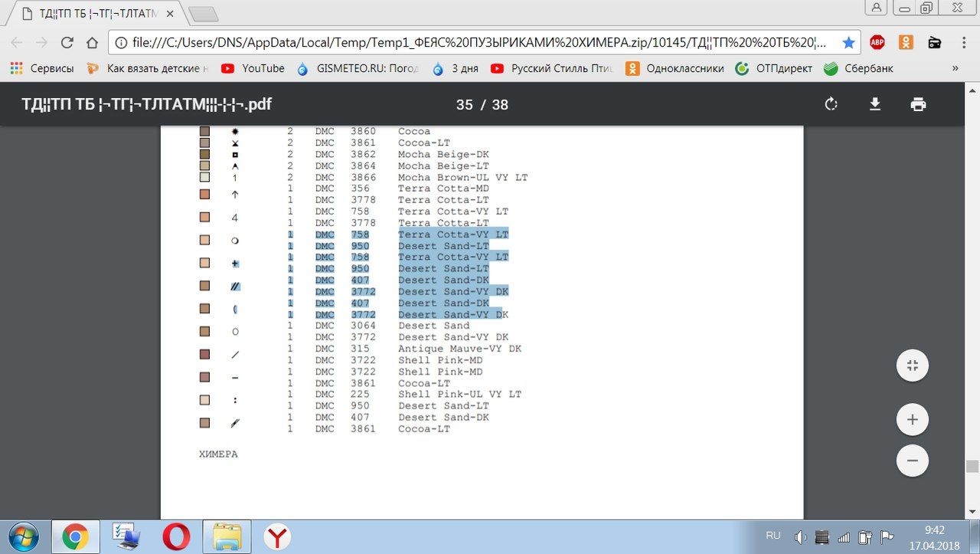Open the YouTube bookmark

253,68
